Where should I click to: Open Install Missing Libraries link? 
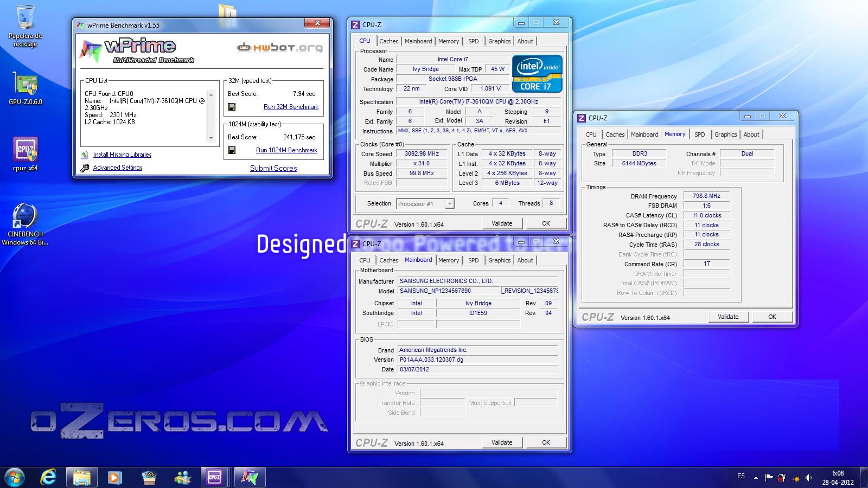pyautogui.click(x=122, y=155)
